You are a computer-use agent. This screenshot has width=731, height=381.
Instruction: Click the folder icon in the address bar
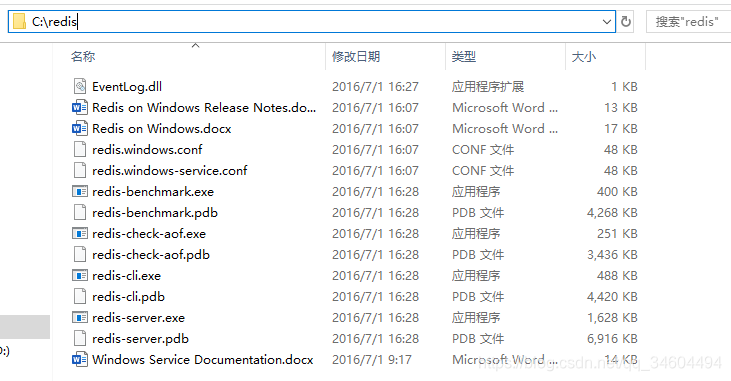(x=19, y=21)
